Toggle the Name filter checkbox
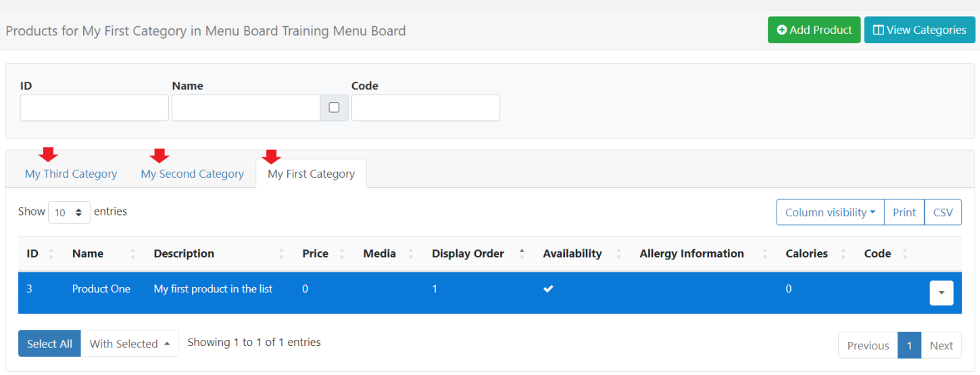 point(334,107)
